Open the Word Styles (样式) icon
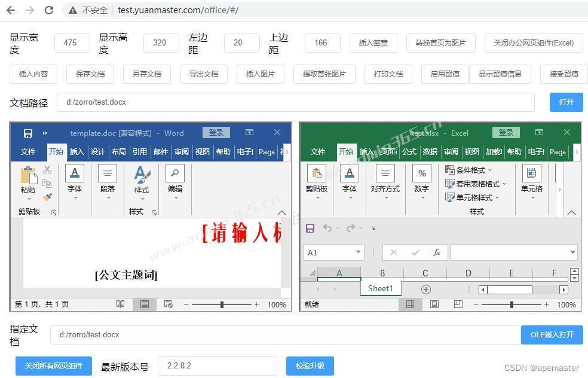The image size is (588, 378). point(142,175)
